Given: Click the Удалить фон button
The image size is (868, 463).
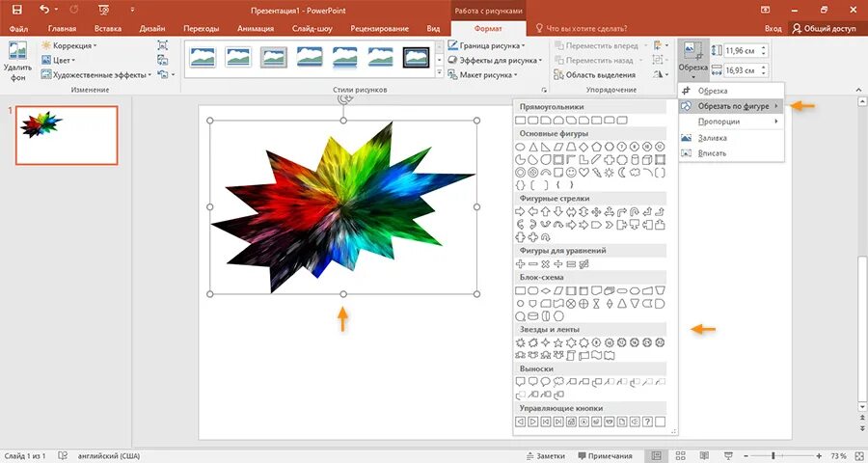Looking at the screenshot, I should pyautogui.click(x=17, y=61).
